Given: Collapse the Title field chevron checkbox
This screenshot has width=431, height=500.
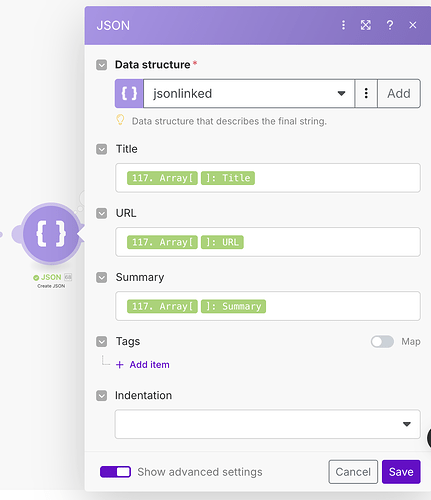Looking at the screenshot, I should [x=102, y=149].
